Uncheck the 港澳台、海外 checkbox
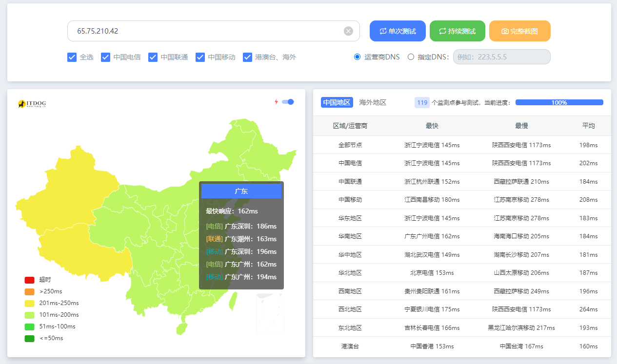 pyautogui.click(x=247, y=57)
